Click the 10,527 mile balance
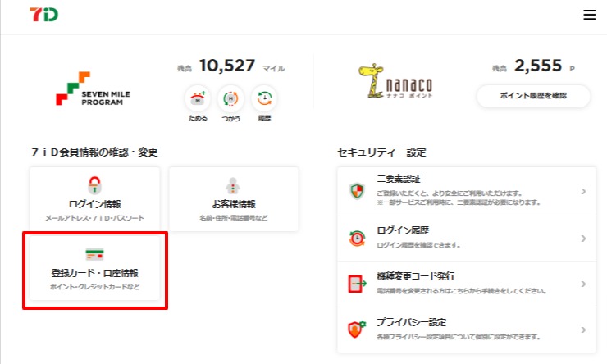Viewport: 607px width, 364px height. click(x=227, y=66)
